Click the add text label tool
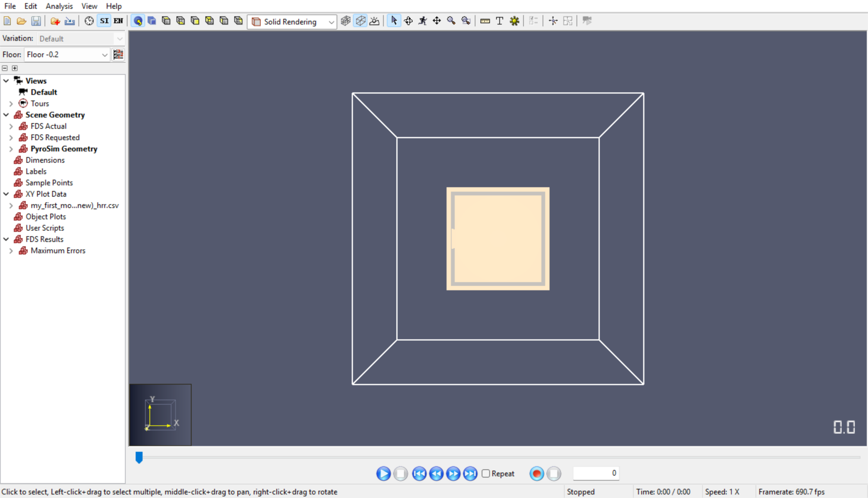Screen dimensions: 868x498 (499, 21)
